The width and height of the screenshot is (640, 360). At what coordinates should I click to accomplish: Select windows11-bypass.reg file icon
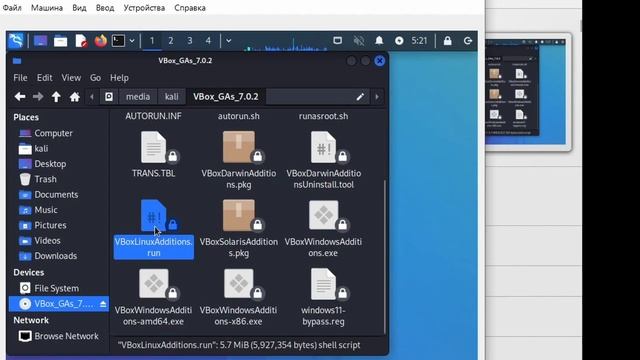[x=324, y=284]
